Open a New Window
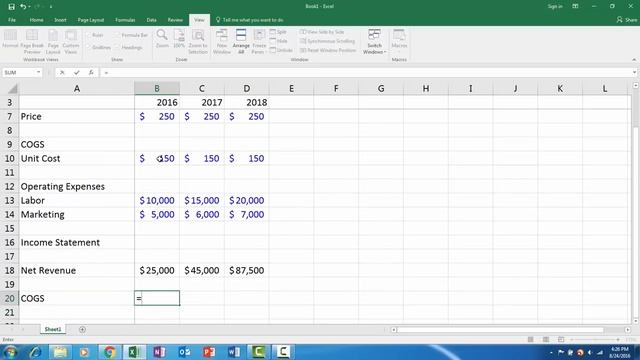640x360 pixels. (x=222, y=42)
